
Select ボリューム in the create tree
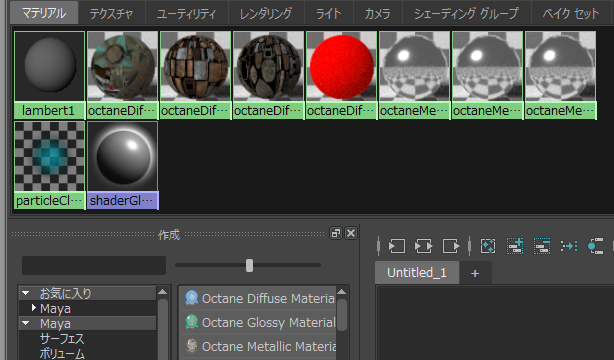coord(62,353)
